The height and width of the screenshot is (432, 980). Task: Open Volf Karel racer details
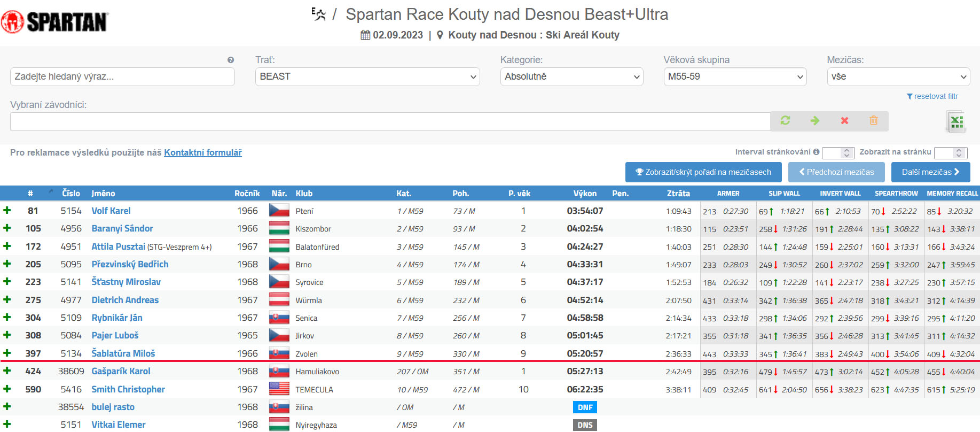tap(111, 211)
